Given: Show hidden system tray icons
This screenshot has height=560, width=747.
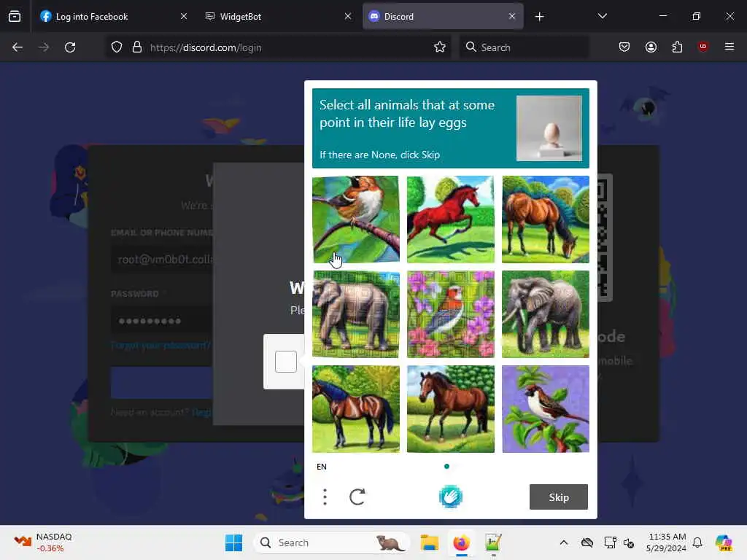Looking at the screenshot, I should coord(564,542).
